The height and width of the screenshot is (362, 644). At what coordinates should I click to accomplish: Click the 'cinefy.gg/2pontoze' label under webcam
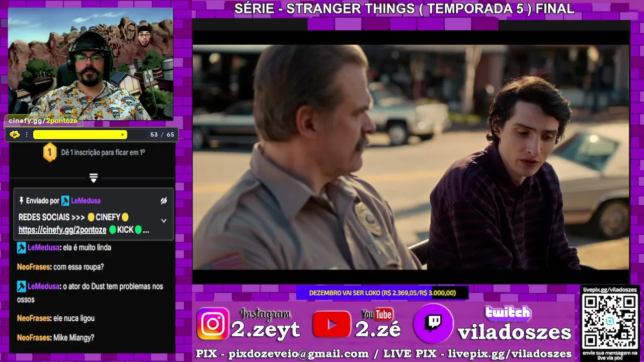43,121
